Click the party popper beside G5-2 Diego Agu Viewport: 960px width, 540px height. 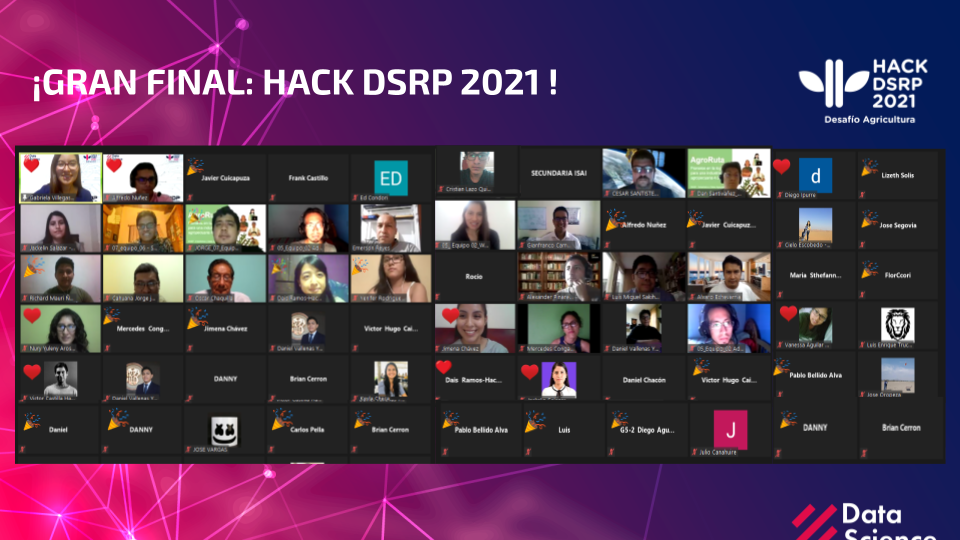click(620, 421)
